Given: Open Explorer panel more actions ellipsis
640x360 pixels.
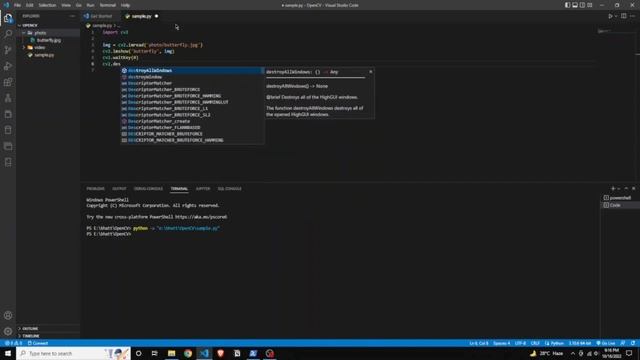Looking at the screenshot, I should pyautogui.click(x=73, y=16).
